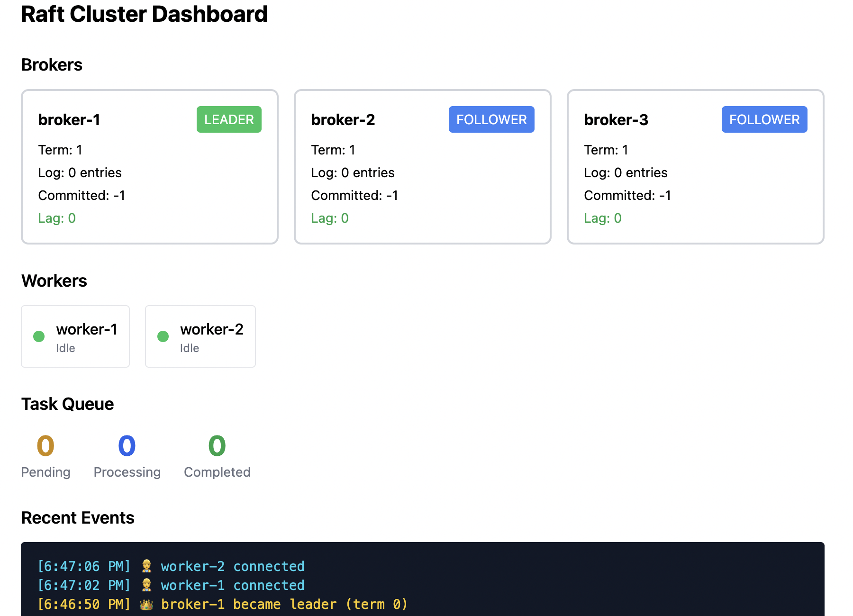Click the Completed counter showing 0
Image resolution: width=853 pixels, height=616 pixels.
tap(217, 445)
